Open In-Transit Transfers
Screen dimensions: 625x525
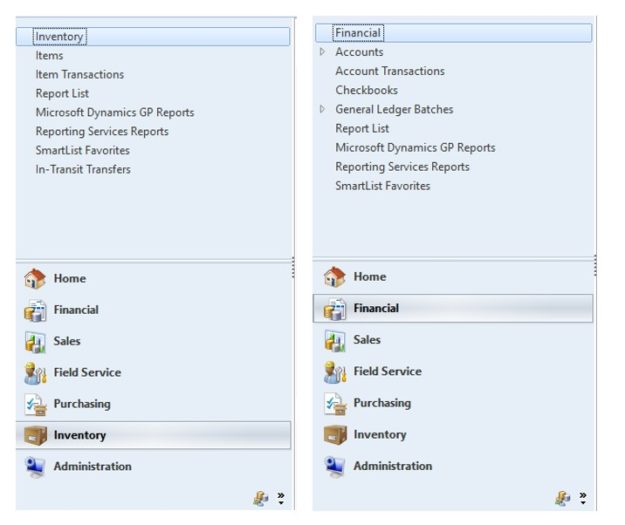83,170
